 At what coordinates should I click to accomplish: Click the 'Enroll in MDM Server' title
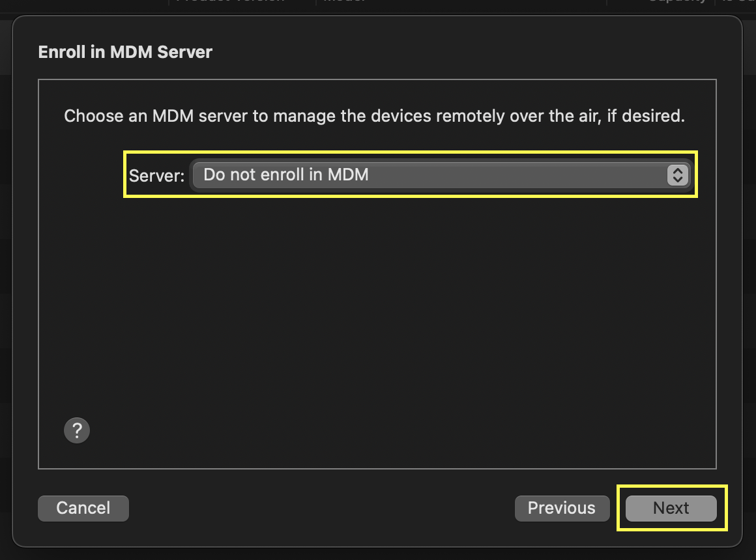[x=124, y=51]
